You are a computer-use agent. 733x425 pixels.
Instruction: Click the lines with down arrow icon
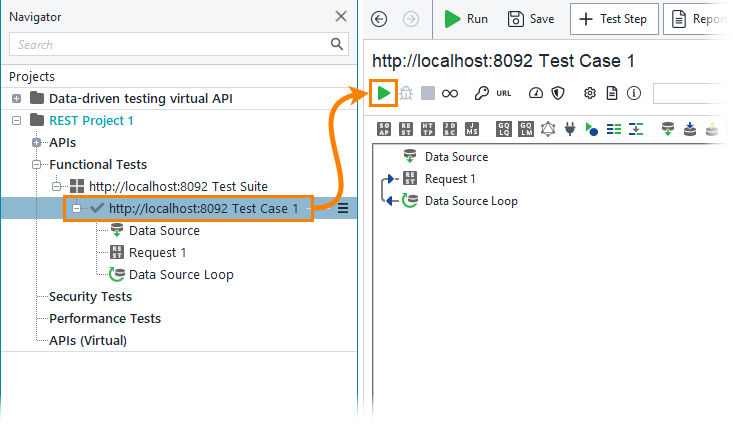click(x=636, y=129)
